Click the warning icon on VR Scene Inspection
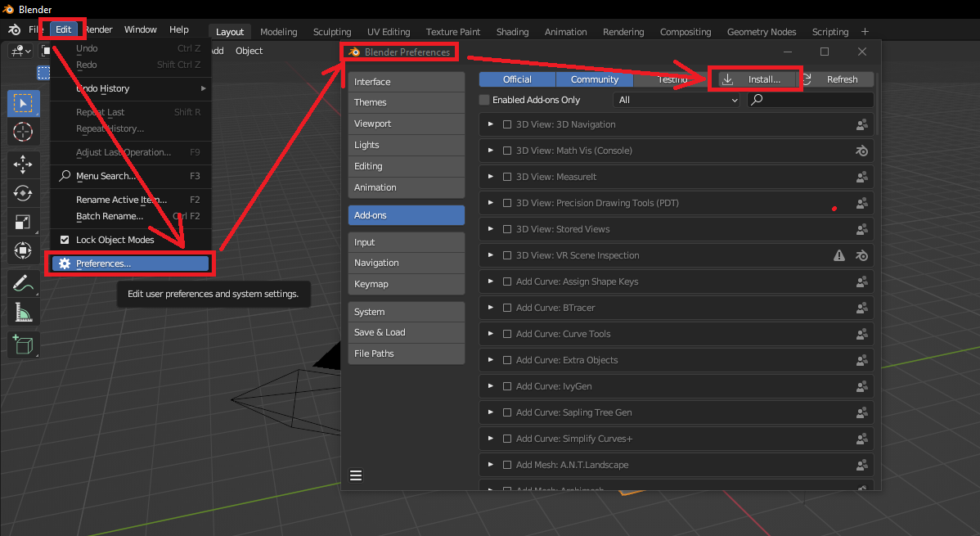The width and height of the screenshot is (980, 536). point(839,255)
